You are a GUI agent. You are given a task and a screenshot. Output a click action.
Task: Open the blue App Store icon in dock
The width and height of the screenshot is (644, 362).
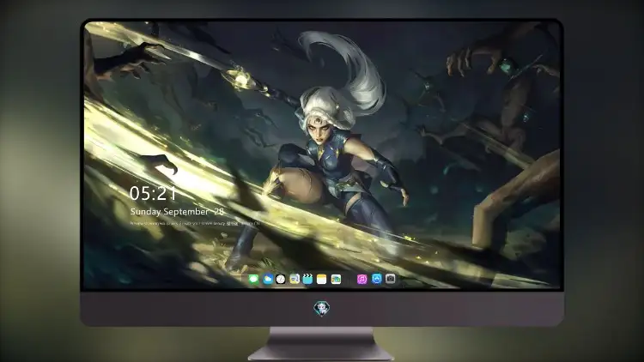377,279
